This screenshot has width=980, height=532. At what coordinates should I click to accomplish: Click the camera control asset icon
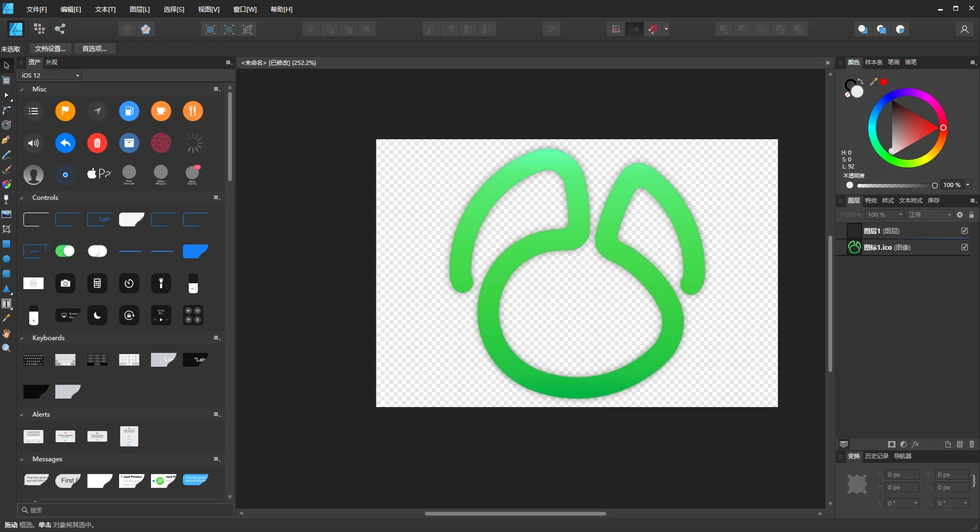click(65, 283)
